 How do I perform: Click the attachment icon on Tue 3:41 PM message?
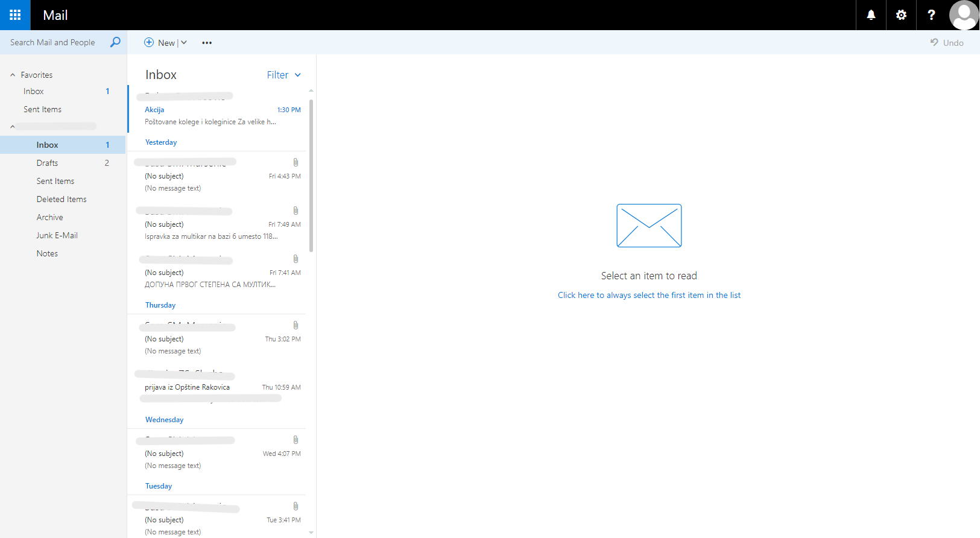click(x=296, y=506)
